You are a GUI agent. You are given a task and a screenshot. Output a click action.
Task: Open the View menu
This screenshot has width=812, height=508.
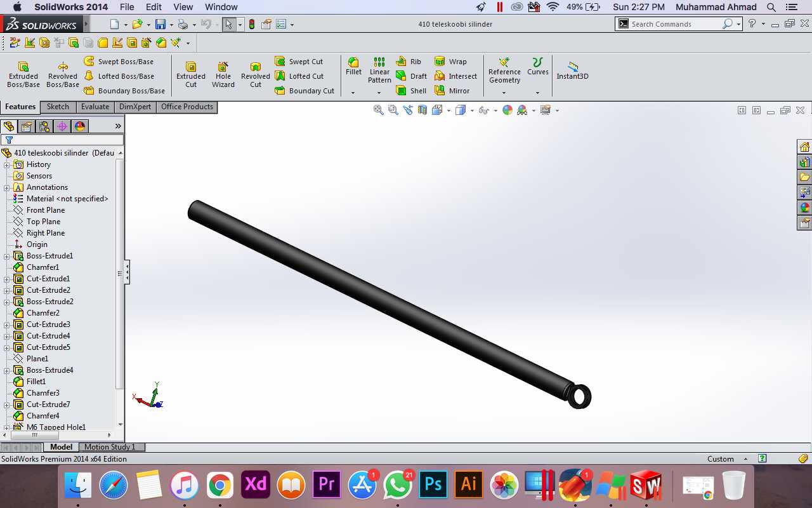point(183,7)
